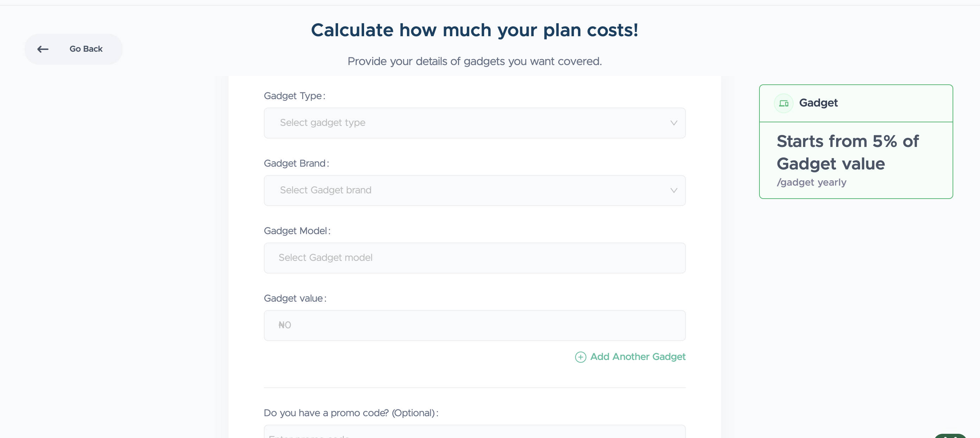The image size is (980, 438).
Task: Select the Gadget plan card title
Action: pos(818,103)
